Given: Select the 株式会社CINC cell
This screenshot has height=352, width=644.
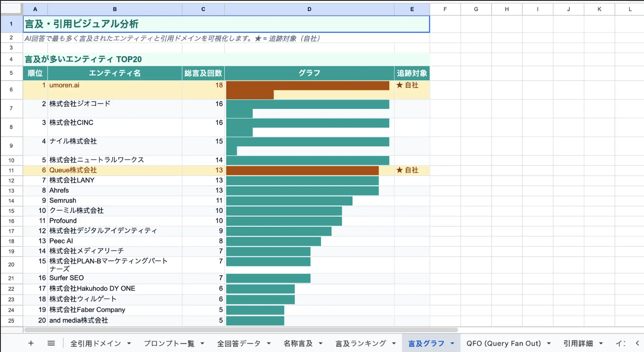Looking at the screenshot, I should pos(115,127).
